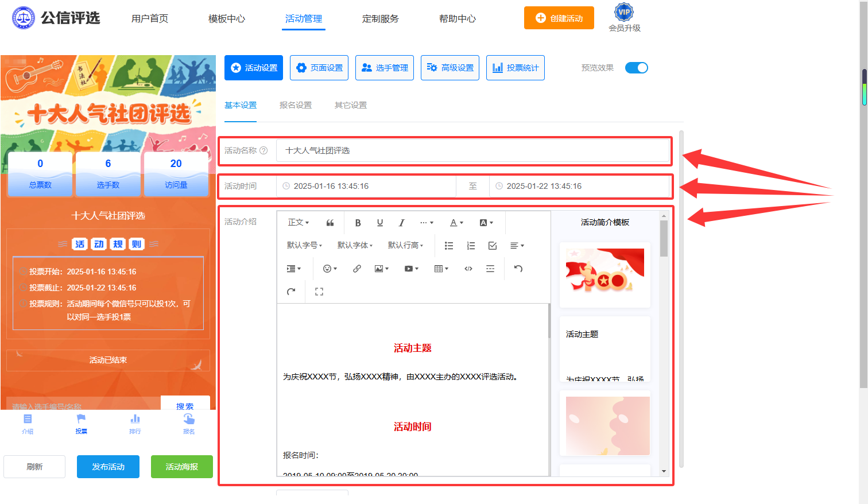The height and width of the screenshot is (504, 868).
Task: Insert a hyperlink using the link icon
Action: [357, 269]
